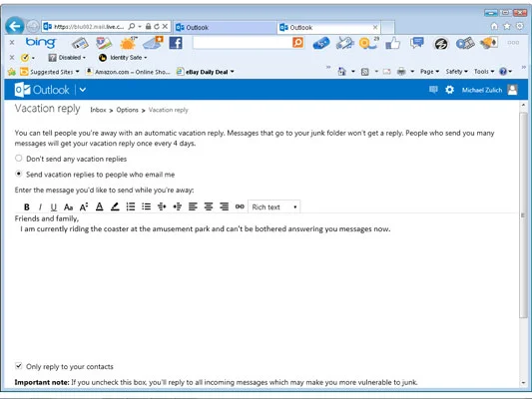The image size is (532, 399).
Task: Insert hyperlink using the chain link icon
Action: [240, 206]
